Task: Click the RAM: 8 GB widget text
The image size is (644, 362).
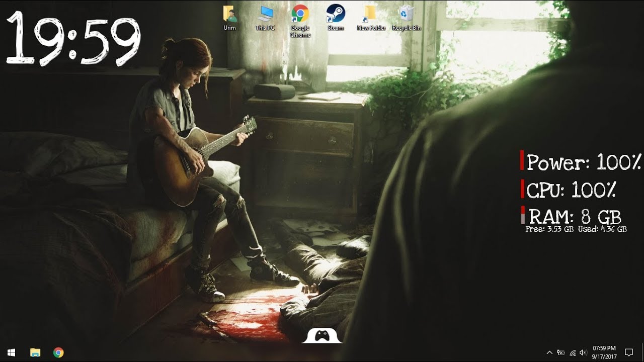Action: [x=575, y=217]
